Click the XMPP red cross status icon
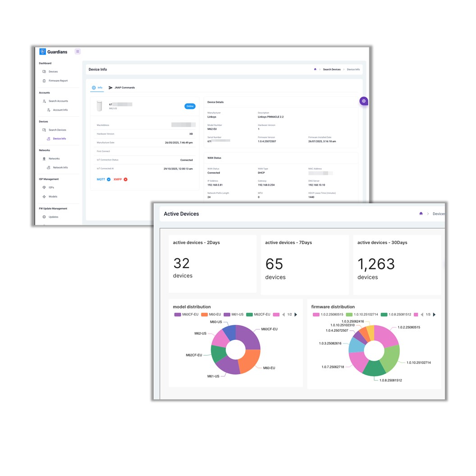This screenshot has width=476, height=476. point(126,179)
